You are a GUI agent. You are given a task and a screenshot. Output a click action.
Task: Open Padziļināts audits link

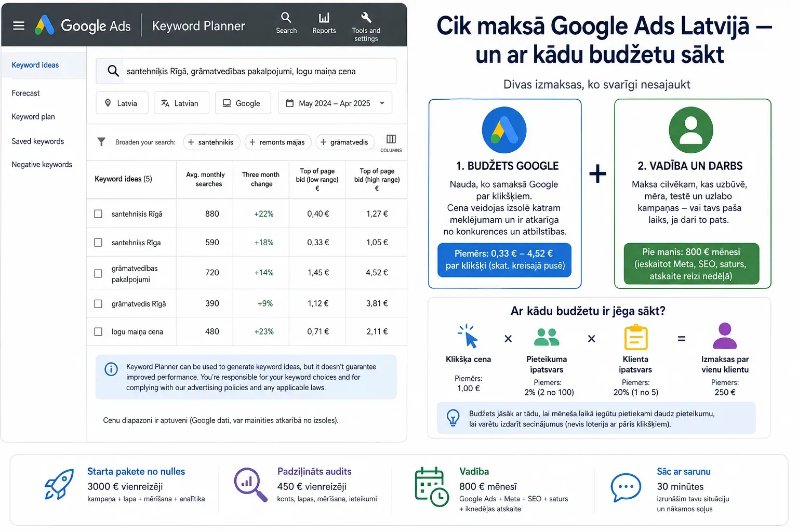314,471
